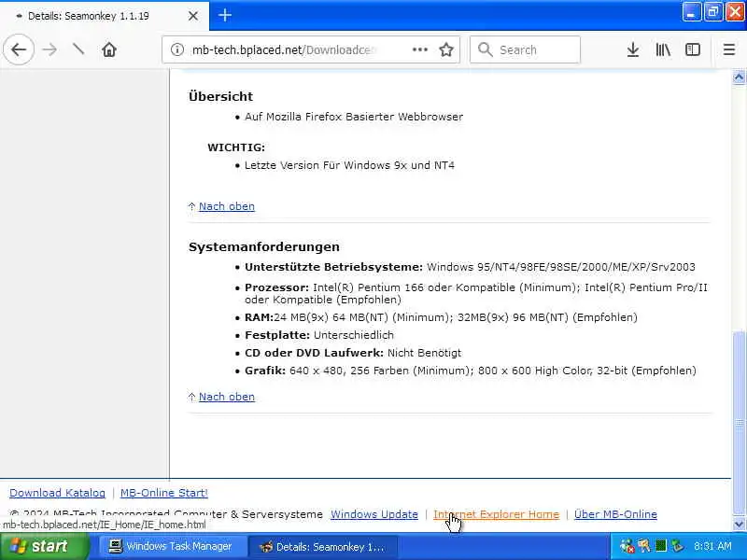The image size is (747, 560).
Task: Click the Systemanforderungen heading
Action: [264, 246]
